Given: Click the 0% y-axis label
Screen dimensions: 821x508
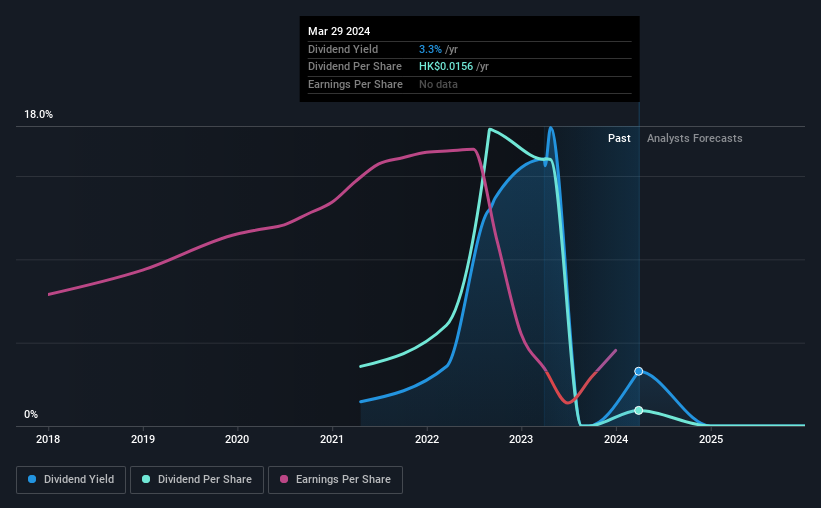Looking at the screenshot, I should point(31,414).
